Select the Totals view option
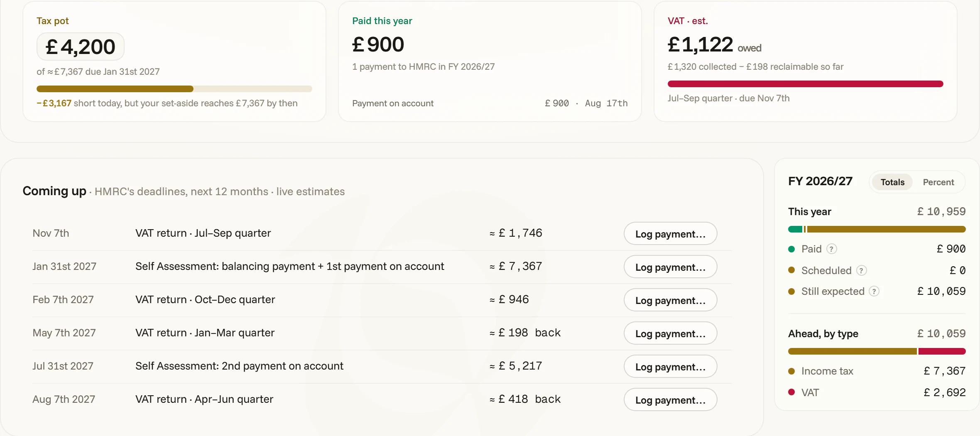 click(x=892, y=182)
